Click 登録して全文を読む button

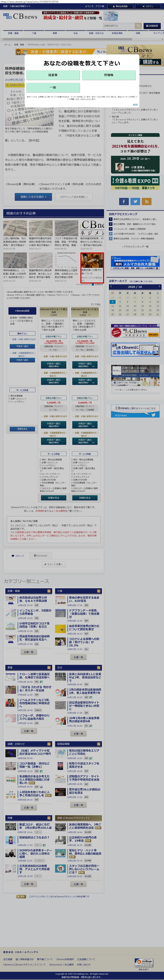coord(33,197)
